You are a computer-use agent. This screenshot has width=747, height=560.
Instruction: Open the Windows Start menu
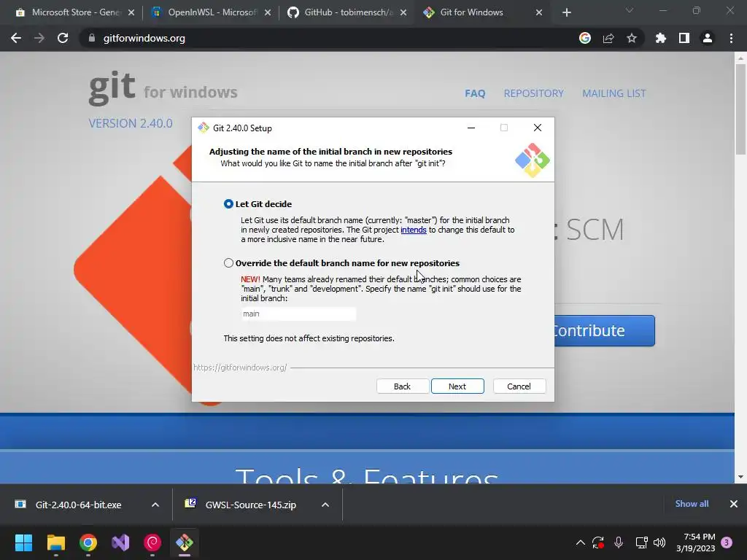(x=24, y=542)
